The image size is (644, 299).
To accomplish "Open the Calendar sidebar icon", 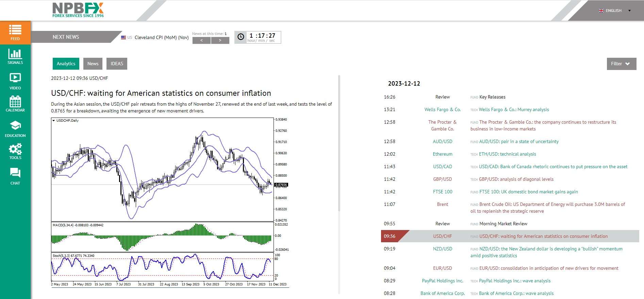I will tap(15, 104).
